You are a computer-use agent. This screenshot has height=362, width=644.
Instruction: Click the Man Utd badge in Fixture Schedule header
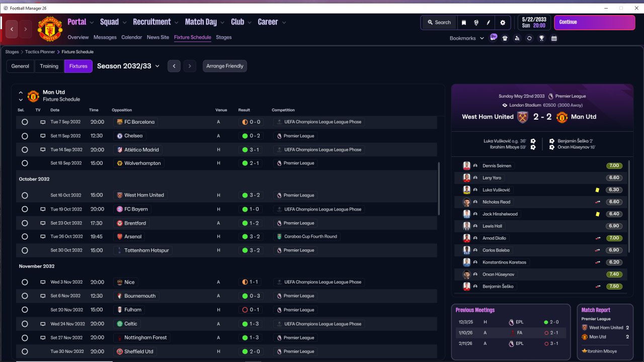tap(33, 96)
